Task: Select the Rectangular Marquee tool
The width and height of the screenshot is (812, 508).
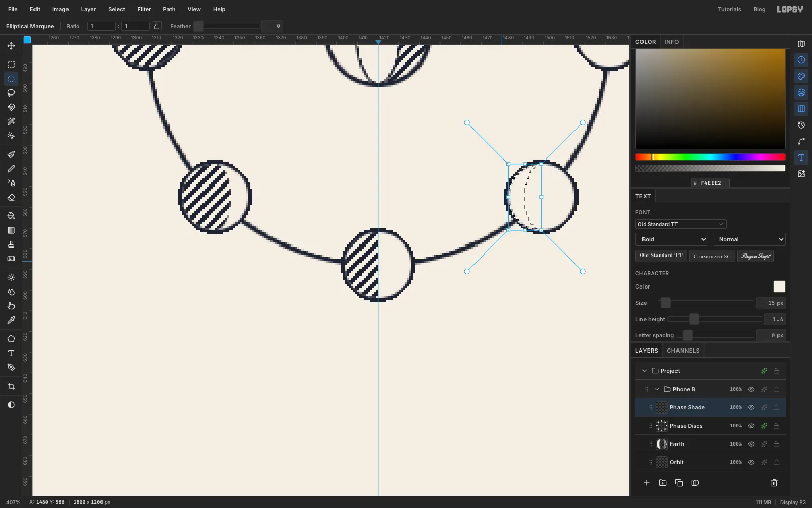Action: pyautogui.click(x=11, y=65)
